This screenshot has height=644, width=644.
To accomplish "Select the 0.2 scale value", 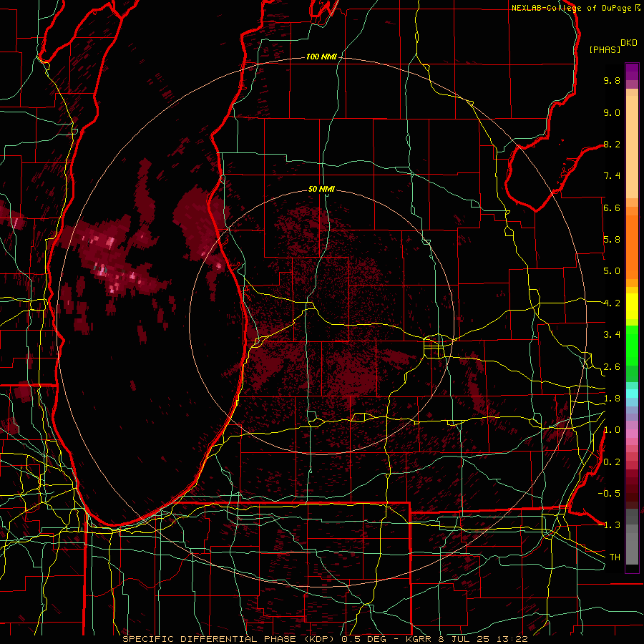I will pyautogui.click(x=612, y=462).
